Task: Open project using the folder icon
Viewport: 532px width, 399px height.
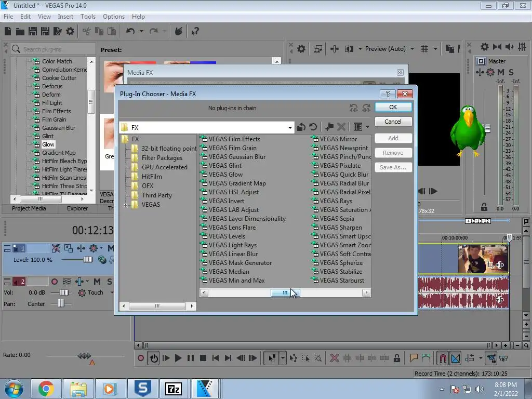Action: point(20,32)
